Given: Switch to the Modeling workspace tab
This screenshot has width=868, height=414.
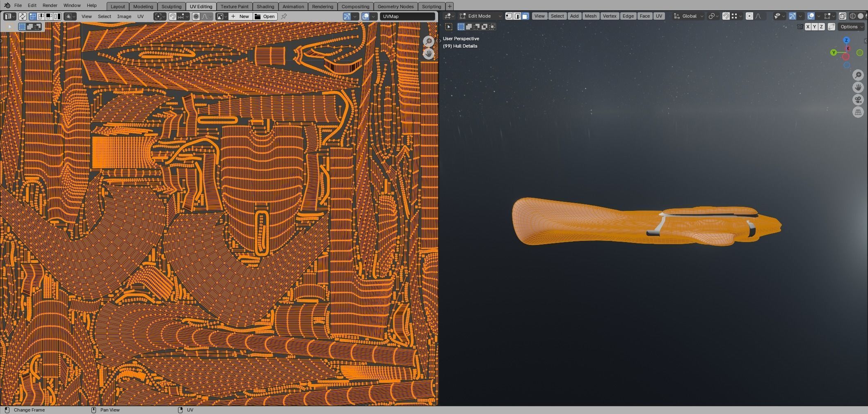Looking at the screenshot, I should pyautogui.click(x=143, y=7).
